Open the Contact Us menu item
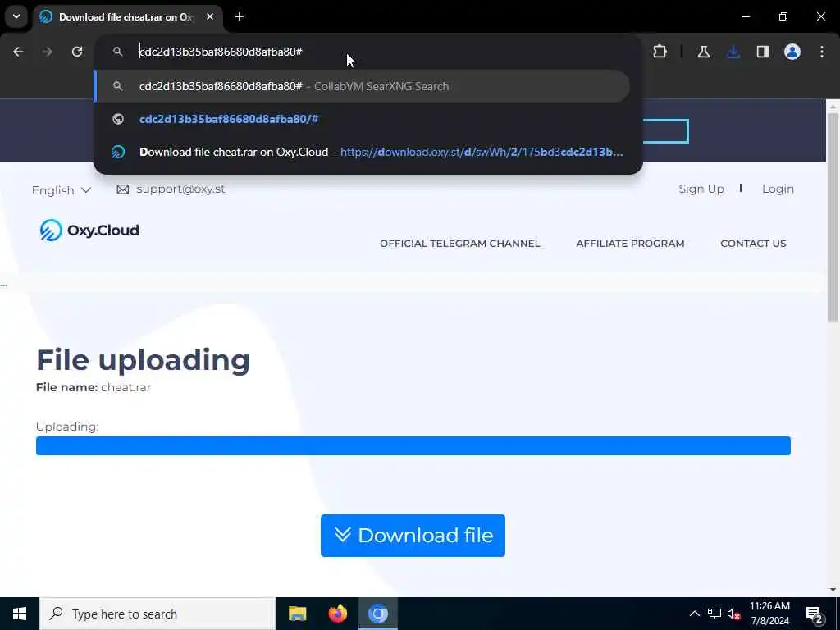The height and width of the screenshot is (630, 840). 753,244
